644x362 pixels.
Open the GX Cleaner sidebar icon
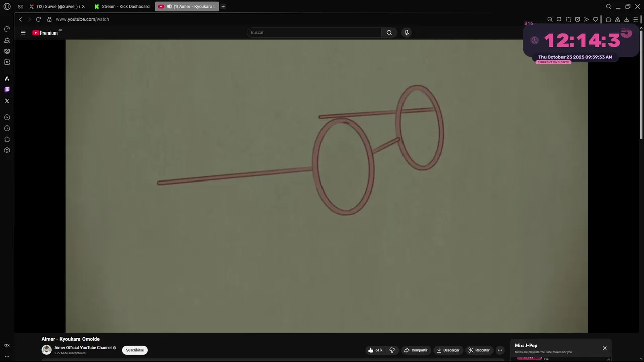point(7,40)
